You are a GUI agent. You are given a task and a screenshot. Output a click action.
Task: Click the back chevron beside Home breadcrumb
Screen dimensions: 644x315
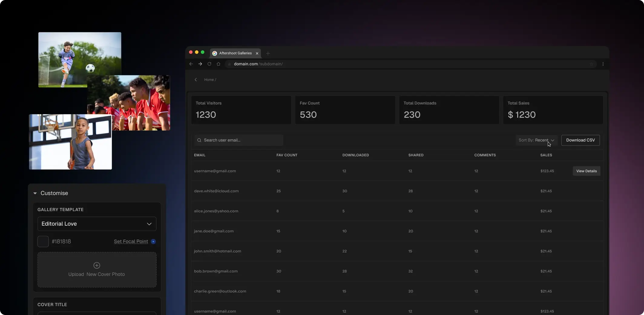[x=196, y=80]
